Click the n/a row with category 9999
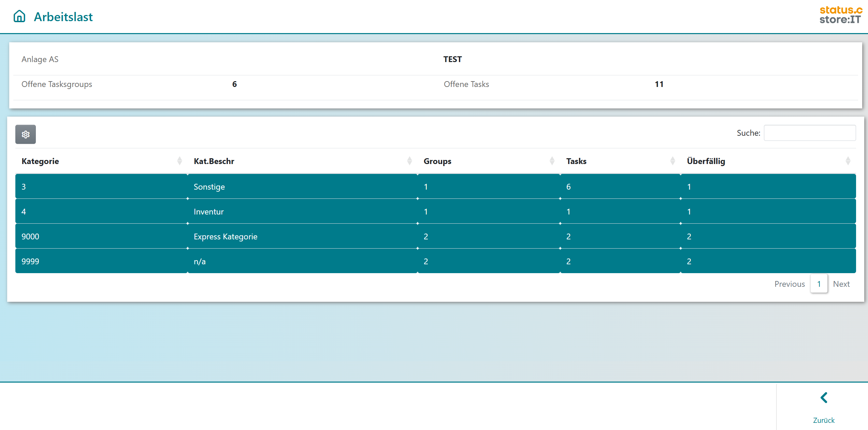Viewport: 868px width, 430px height. click(200, 262)
